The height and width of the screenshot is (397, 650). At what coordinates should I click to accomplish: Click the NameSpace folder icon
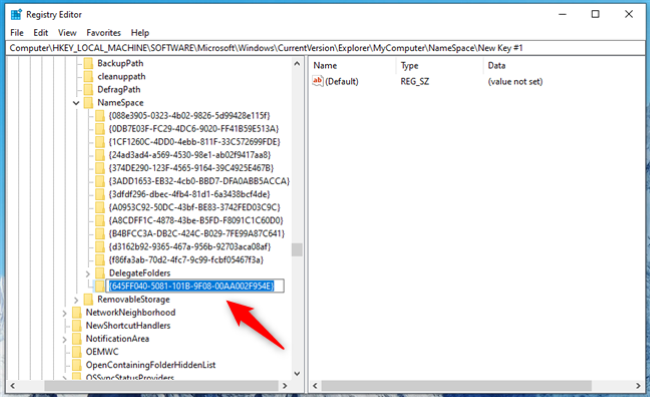click(88, 103)
